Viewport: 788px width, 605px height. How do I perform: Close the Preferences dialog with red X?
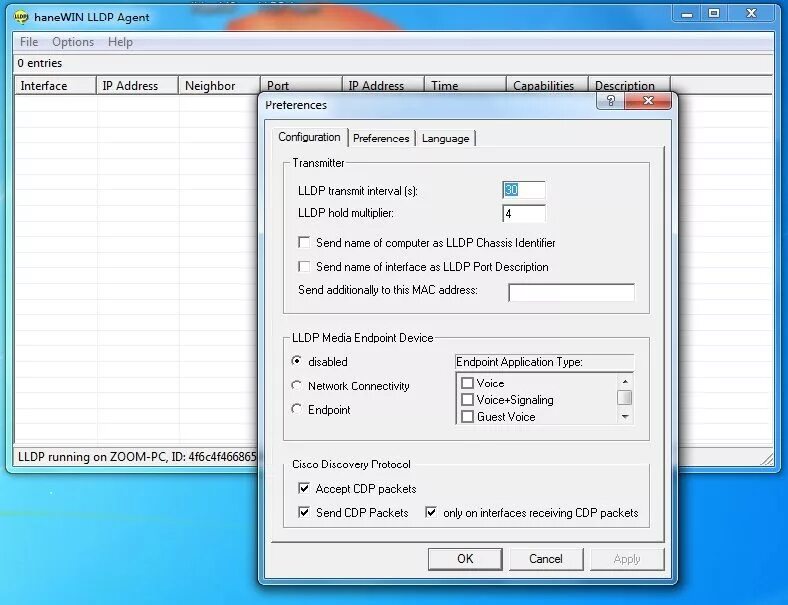point(648,101)
